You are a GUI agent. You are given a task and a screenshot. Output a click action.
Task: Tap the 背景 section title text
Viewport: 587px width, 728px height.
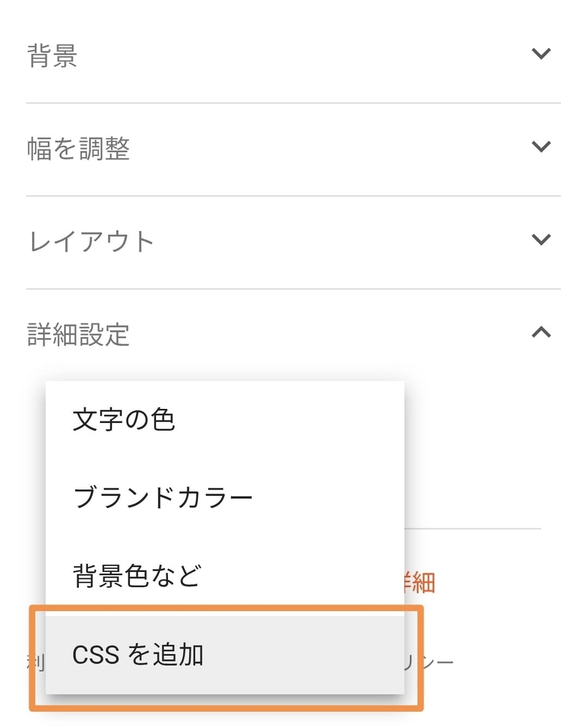click(52, 56)
